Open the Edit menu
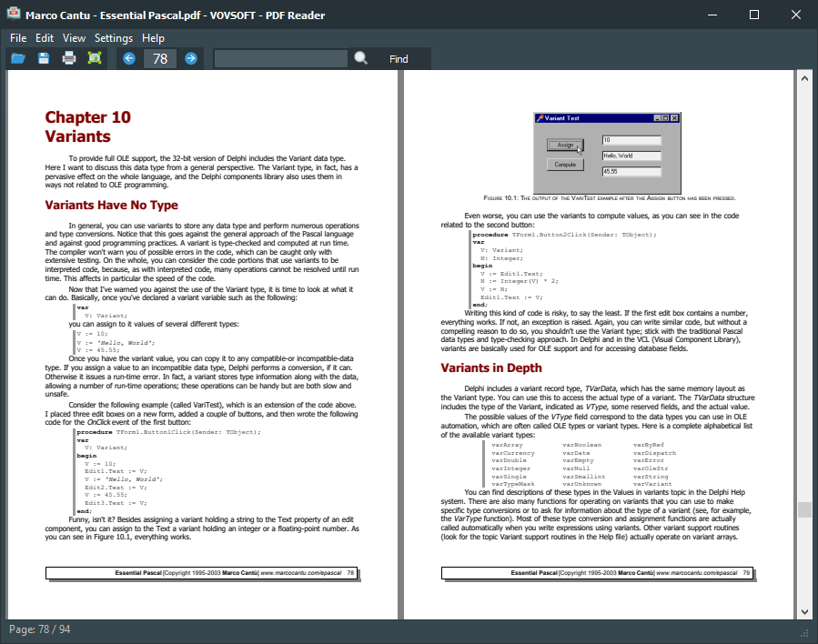Screen dimensions: 818x644 coord(45,37)
